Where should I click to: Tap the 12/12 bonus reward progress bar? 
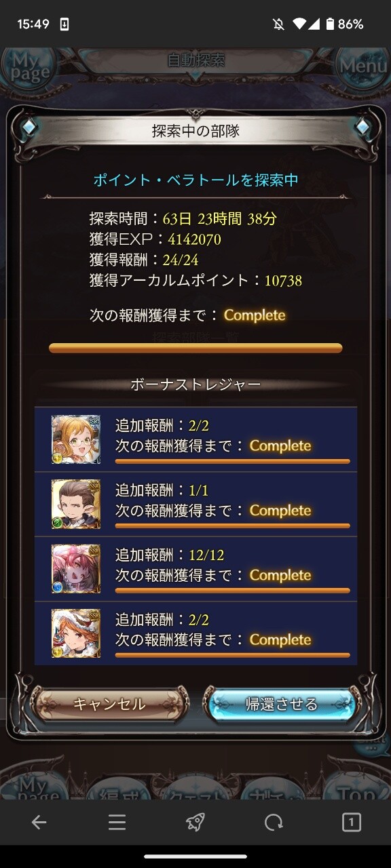pyautogui.click(x=232, y=591)
